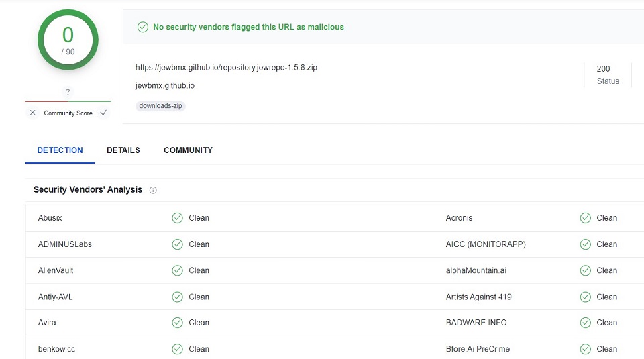
Task: Select the AlienVault vendor name
Action: pyautogui.click(x=56, y=270)
